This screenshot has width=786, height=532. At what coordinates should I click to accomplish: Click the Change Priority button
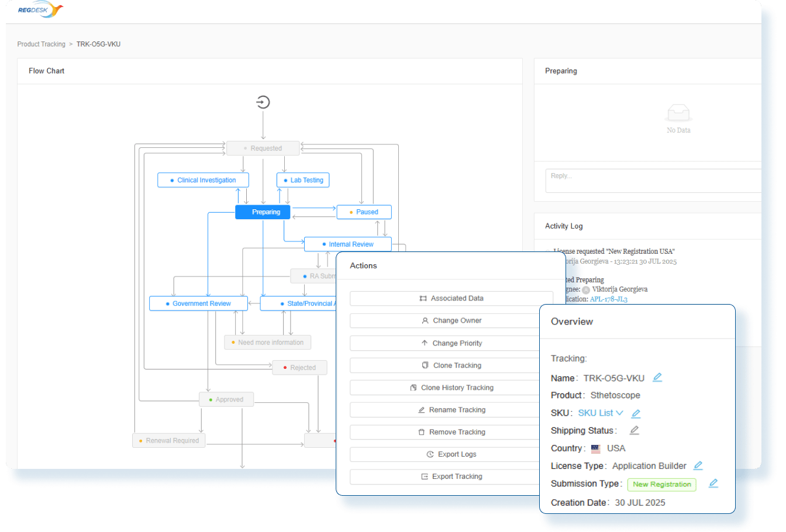(451, 343)
